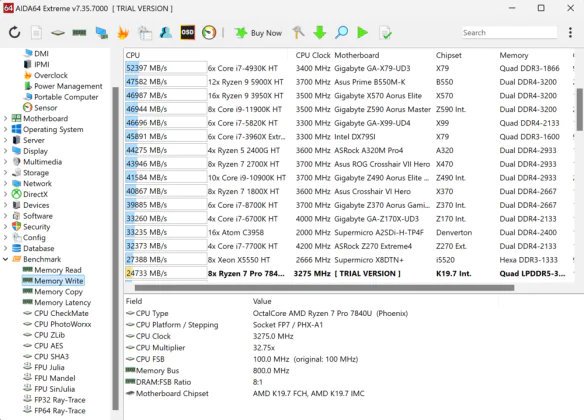Expand the Multimedia tree node
The height and width of the screenshot is (420, 584).
[x=5, y=162]
